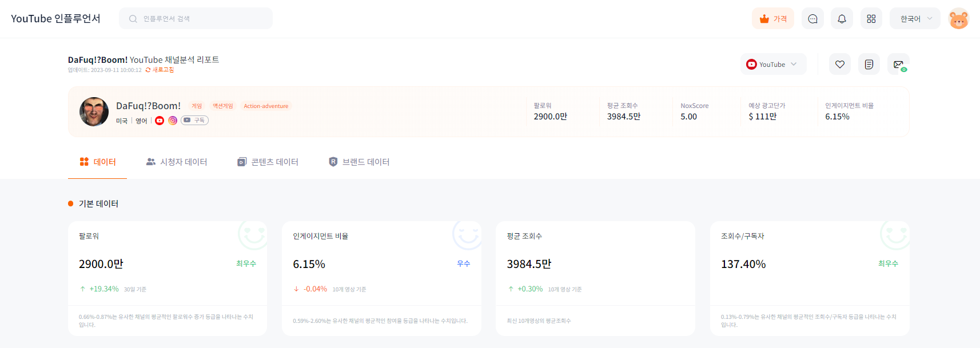Click the 액션게임 category tag
The image size is (980, 348).
pyautogui.click(x=223, y=106)
